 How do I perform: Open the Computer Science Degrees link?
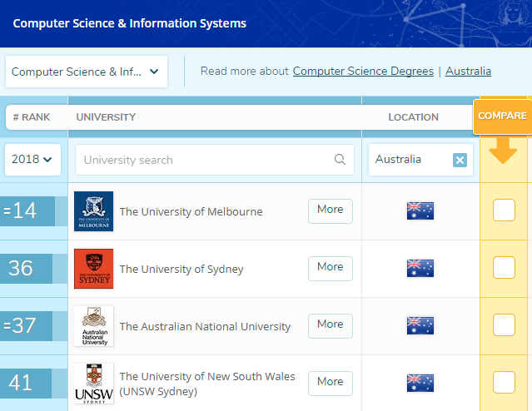[x=363, y=72]
